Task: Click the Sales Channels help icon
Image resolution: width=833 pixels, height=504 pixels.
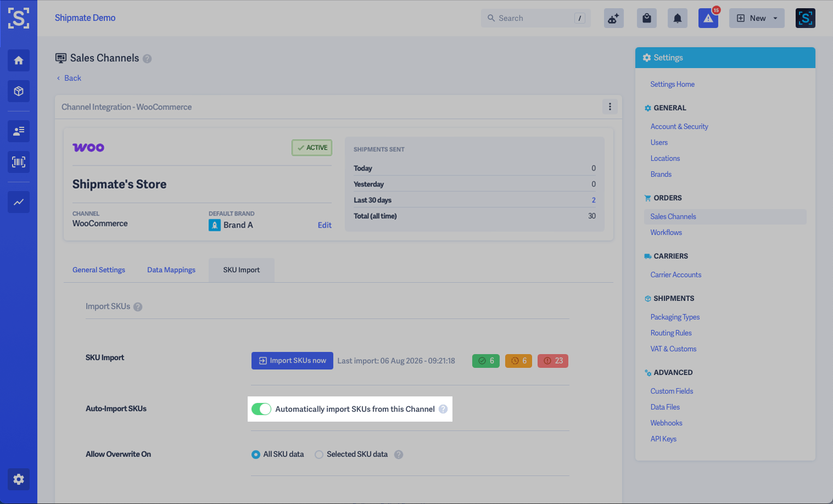Action: (x=147, y=59)
